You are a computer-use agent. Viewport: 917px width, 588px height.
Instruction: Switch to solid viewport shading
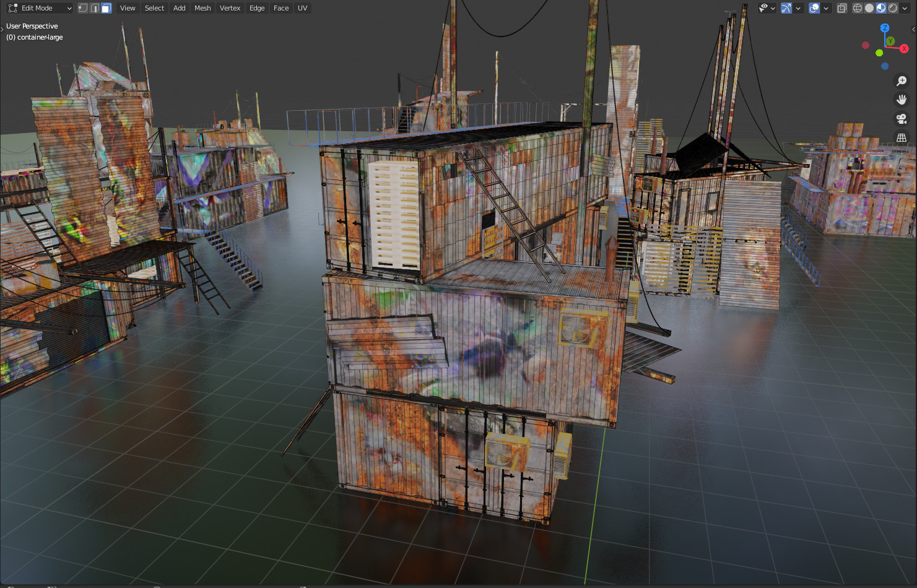[x=869, y=8]
